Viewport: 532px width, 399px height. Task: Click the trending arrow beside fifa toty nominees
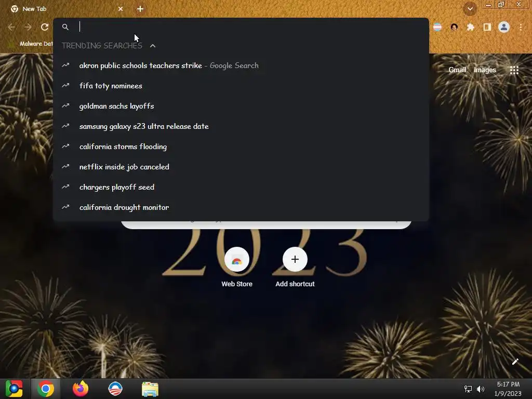tap(65, 86)
